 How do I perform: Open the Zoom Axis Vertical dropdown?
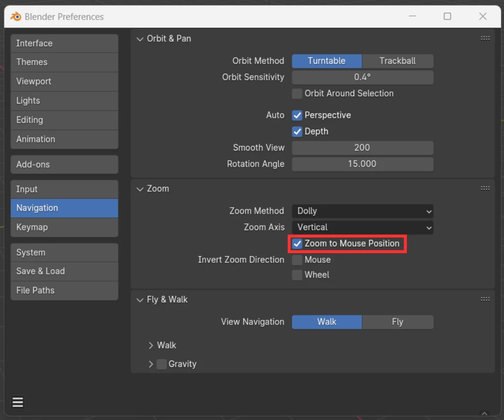363,228
